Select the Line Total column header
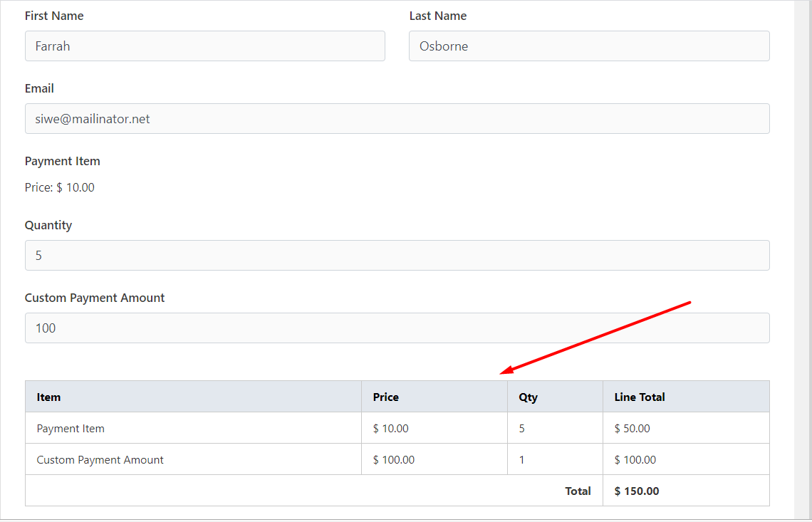 tap(639, 397)
